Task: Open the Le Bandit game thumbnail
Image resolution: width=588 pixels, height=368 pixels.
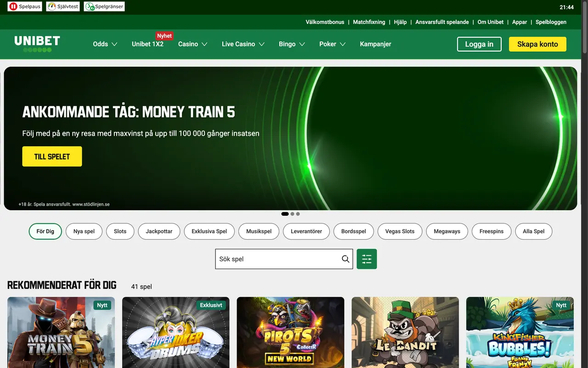Action: click(x=405, y=332)
